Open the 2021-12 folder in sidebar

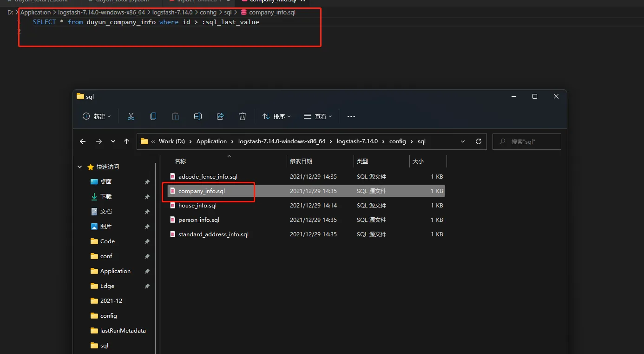111,301
